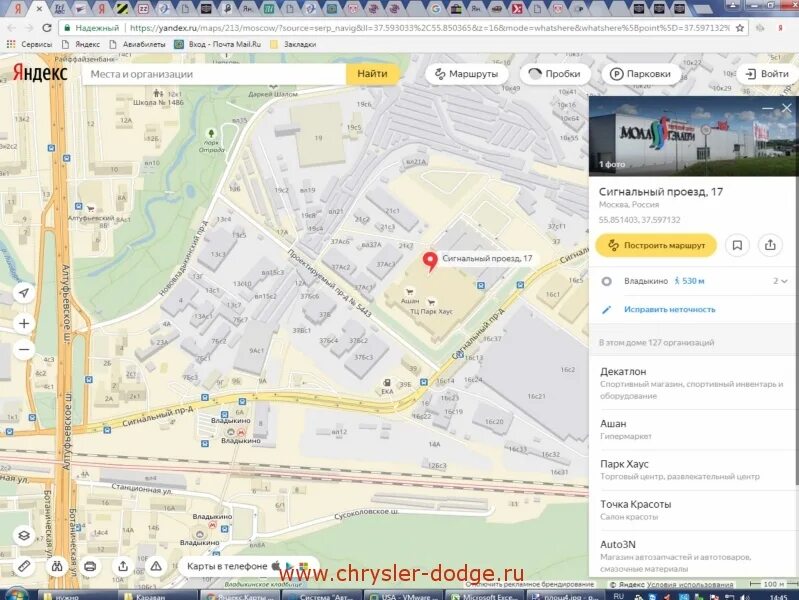The width and height of the screenshot is (799, 600).
Task: Open the map layers switcher
Action: (x=24, y=535)
